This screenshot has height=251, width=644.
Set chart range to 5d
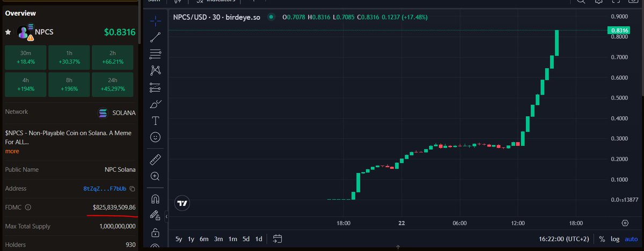click(x=246, y=239)
